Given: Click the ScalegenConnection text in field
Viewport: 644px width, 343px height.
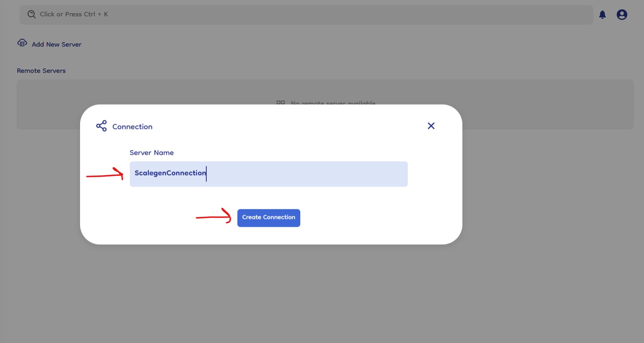Looking at the screenshot, I should coord(170,173).
